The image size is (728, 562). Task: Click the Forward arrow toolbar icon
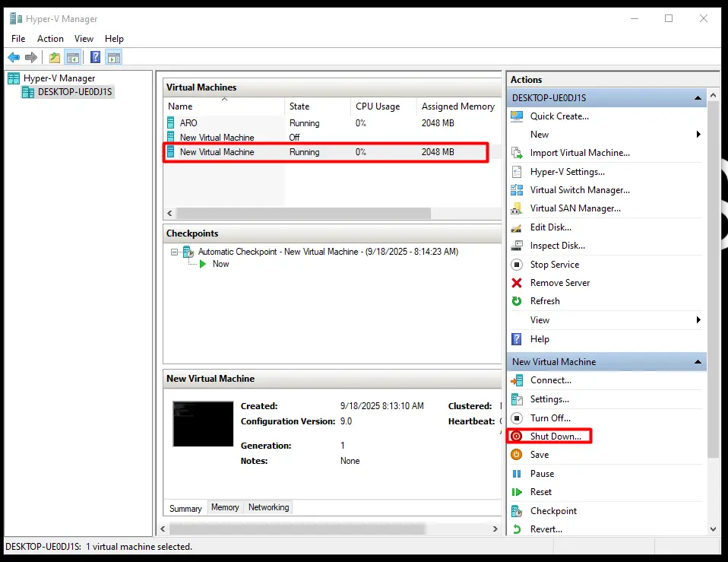coord(31,58)
